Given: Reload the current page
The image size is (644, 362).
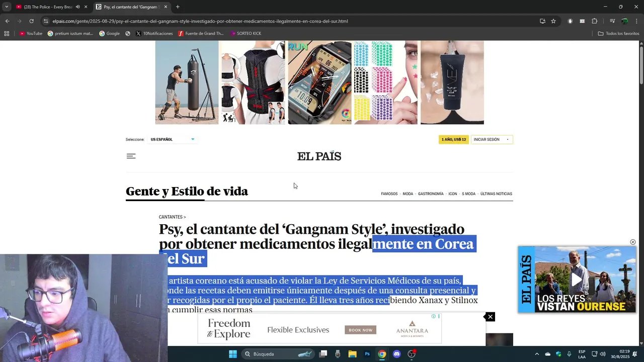Looking at the screenshot, I should pyautogui.click(x=31, y=21).
